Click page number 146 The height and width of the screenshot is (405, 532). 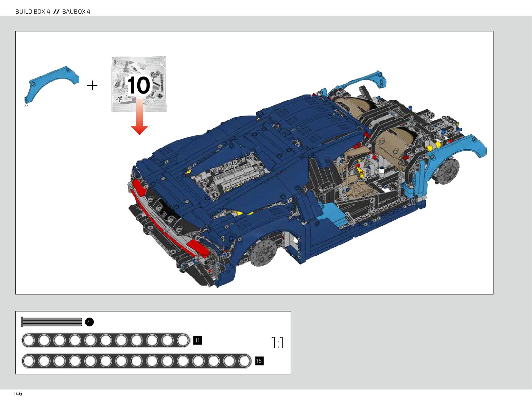(18, 393)
